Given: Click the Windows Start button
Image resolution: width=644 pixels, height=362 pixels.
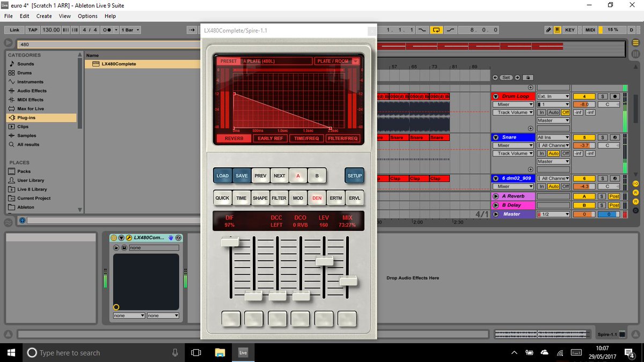Looking at the screenshot, I should [x=11, y=352].
